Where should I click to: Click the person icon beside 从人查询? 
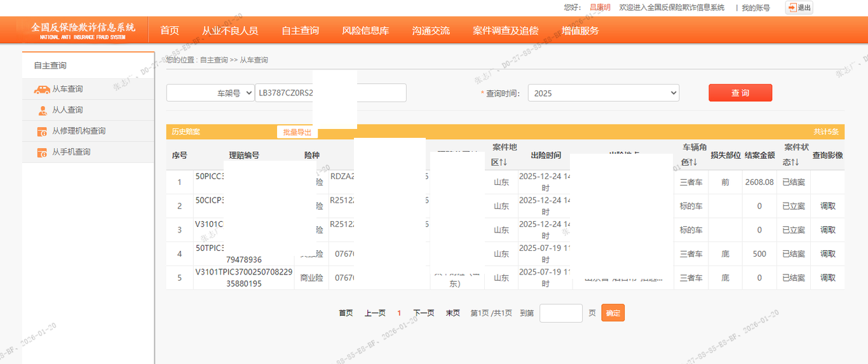pos(43,111)
